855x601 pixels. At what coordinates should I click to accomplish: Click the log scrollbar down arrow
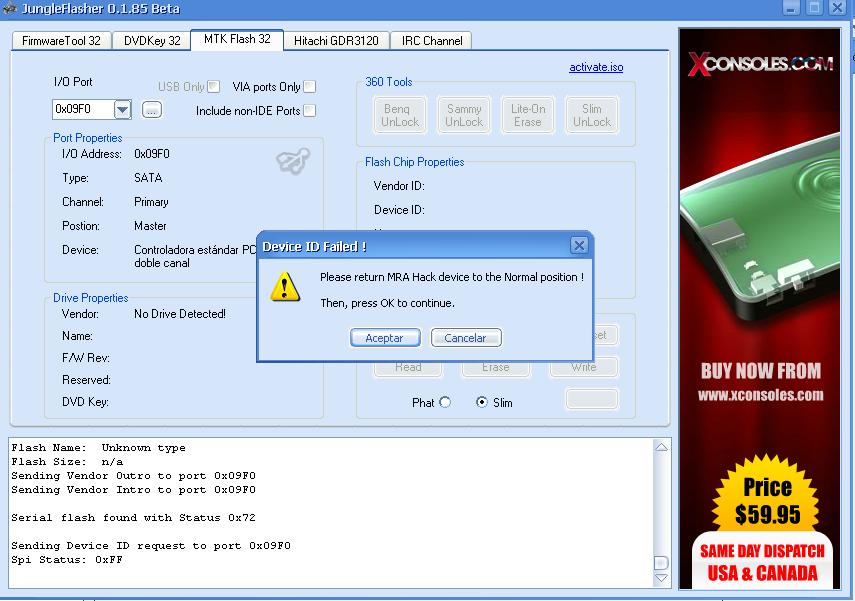(x=661, y=578)
